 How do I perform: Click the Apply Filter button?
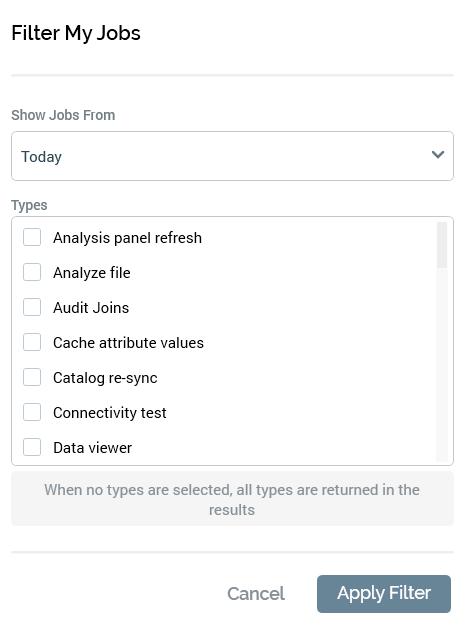[384, 594]
